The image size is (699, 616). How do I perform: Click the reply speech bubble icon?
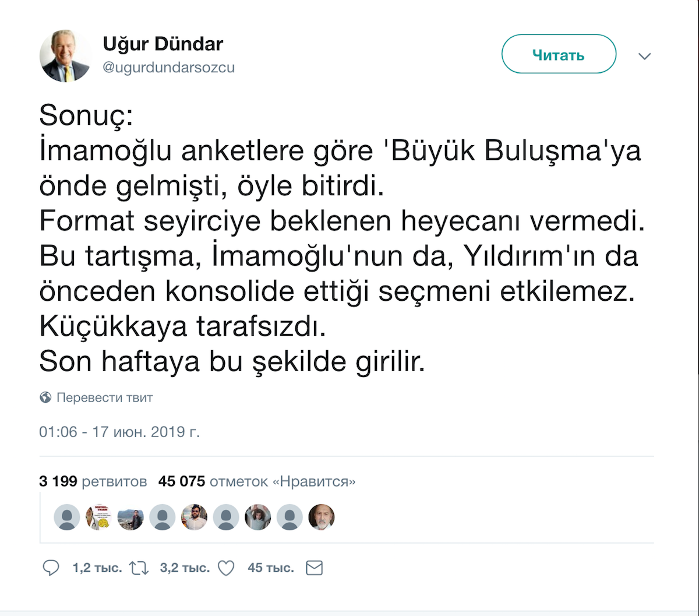(x=51, y=568)
